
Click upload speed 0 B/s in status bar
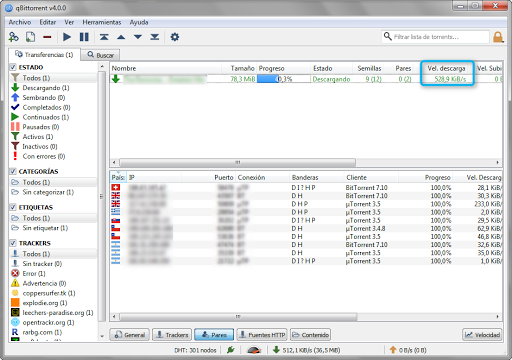(x=408, y=350)
